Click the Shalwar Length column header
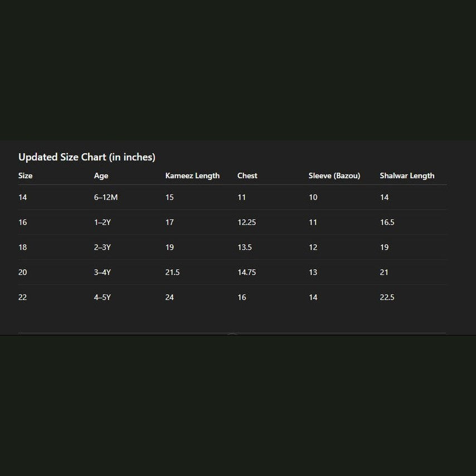 tap(407, 176)
